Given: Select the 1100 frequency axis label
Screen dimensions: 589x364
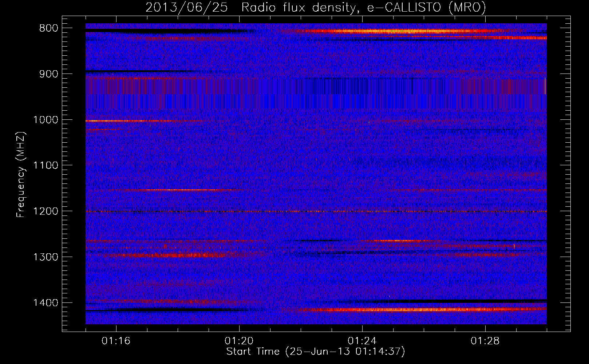Looking at the screenshot, I should tap(46, 166).
